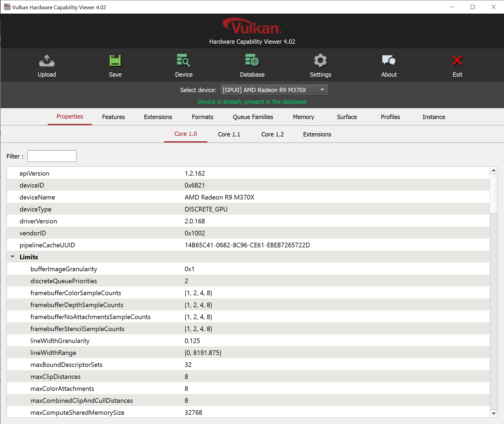Image resolution: width=504 pixels, height=424 pixels.
Task: Open the Surface tab
Action: click(x=347, y=117)
